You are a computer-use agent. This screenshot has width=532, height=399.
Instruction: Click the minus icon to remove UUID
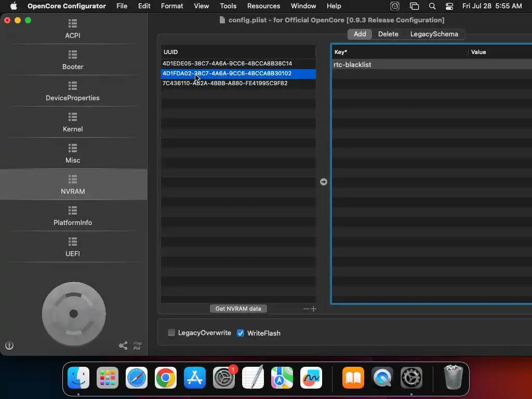pos(306,309)
